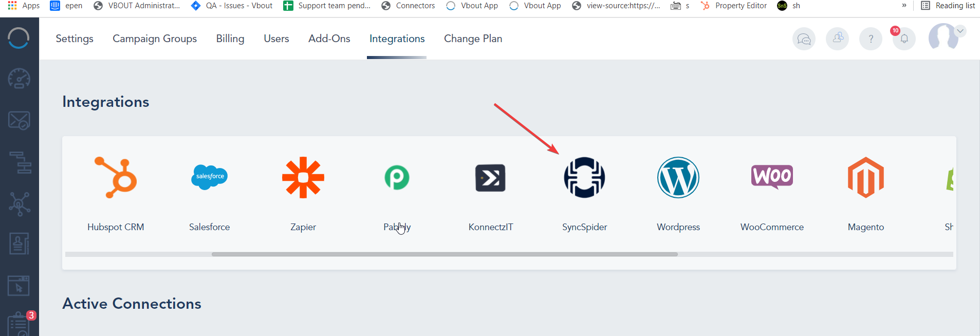Open the Hubspot CRM integration icon
The width and height of the screenshot is (980, 336).
pyautogui.click(x=116, y=177)
